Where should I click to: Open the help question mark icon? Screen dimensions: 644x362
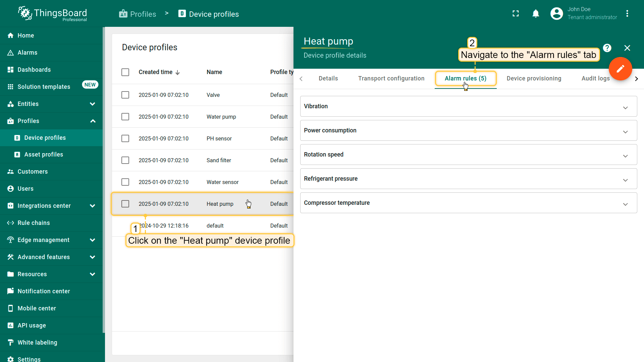(607, 48)
